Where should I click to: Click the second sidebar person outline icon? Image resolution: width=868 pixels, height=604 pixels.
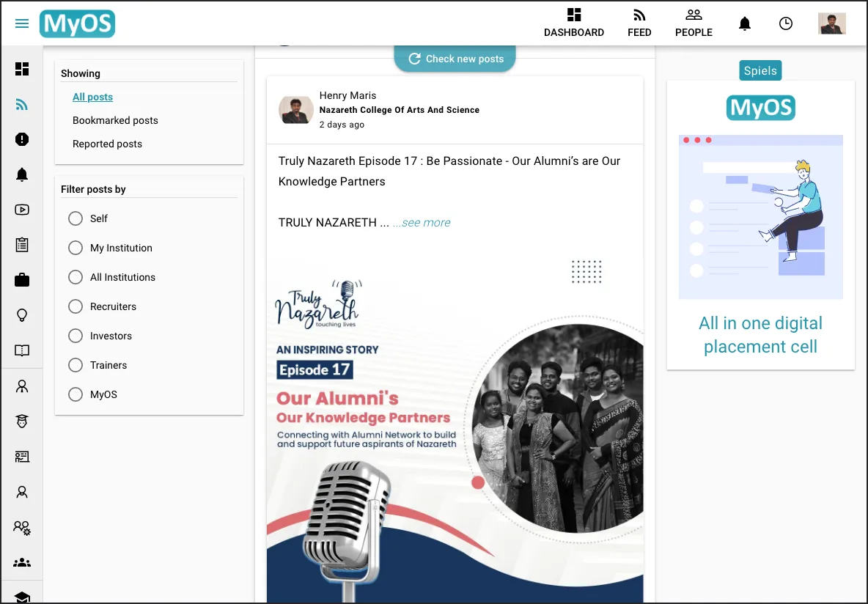(x=21, y=492)
